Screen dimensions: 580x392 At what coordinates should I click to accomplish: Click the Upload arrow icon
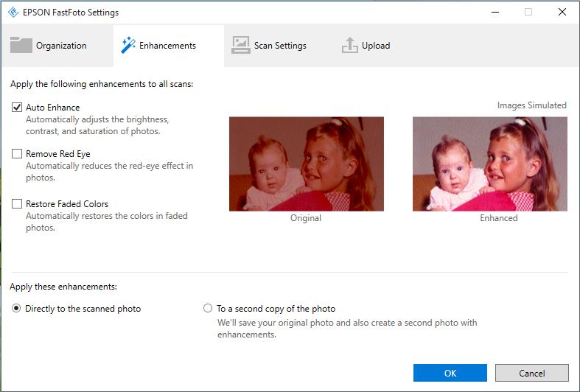[x=349, y=45]
